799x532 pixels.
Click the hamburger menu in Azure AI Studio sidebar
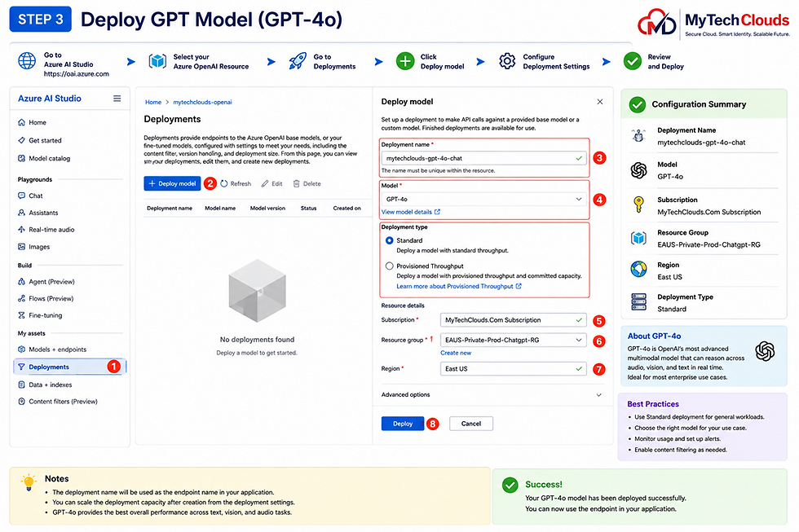[117, 99]
